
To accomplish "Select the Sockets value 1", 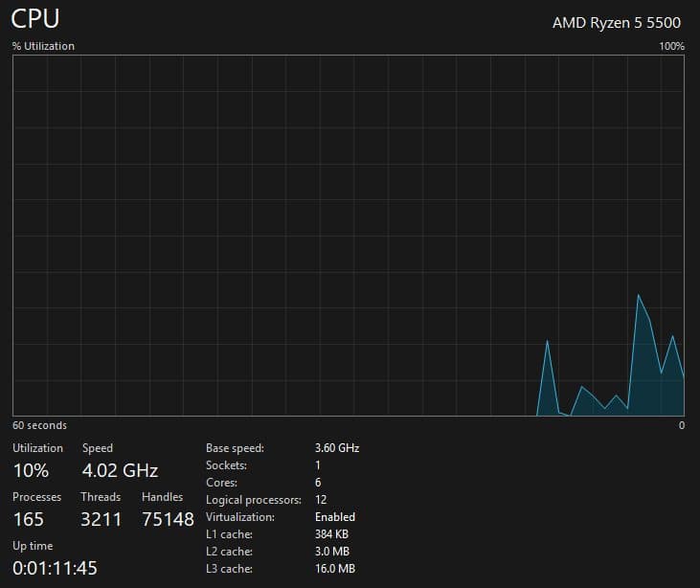I will (318, 465).
